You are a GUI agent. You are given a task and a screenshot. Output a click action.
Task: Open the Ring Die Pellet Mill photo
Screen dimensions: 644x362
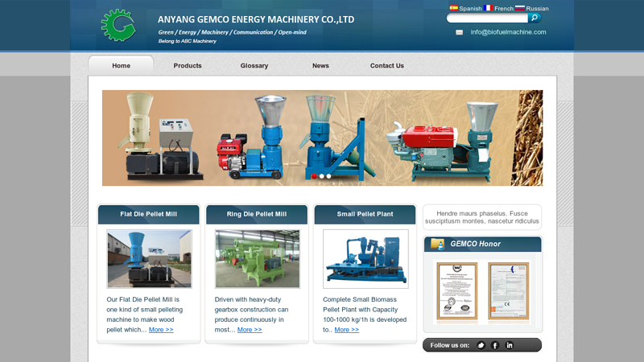(x=257, y=258)
